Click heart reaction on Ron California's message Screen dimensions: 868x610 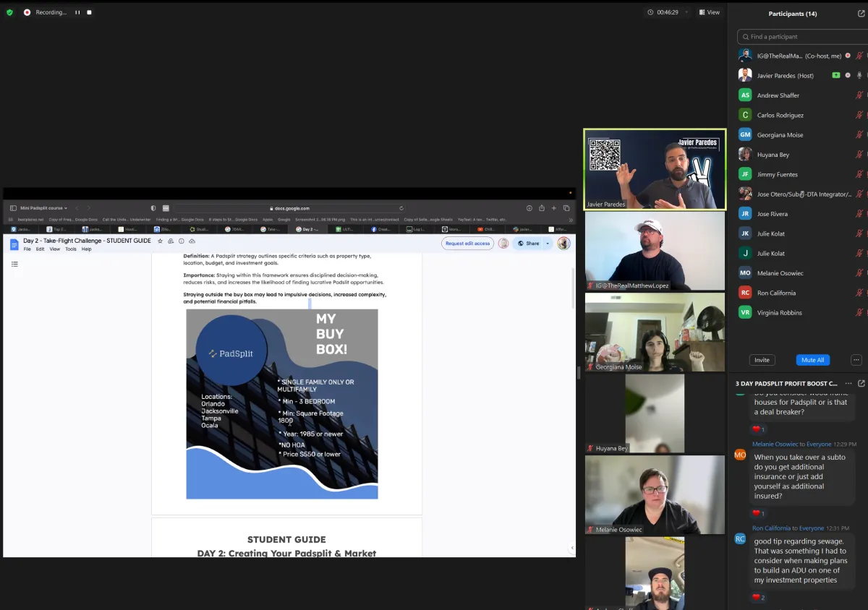tap(758, 597)
